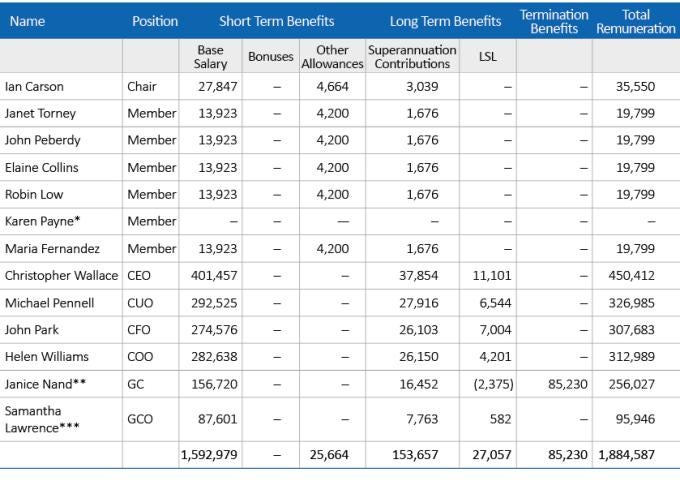Click the Bonuses subheader cell
This screenshot has height=481, width=680.
click(271, 56)
